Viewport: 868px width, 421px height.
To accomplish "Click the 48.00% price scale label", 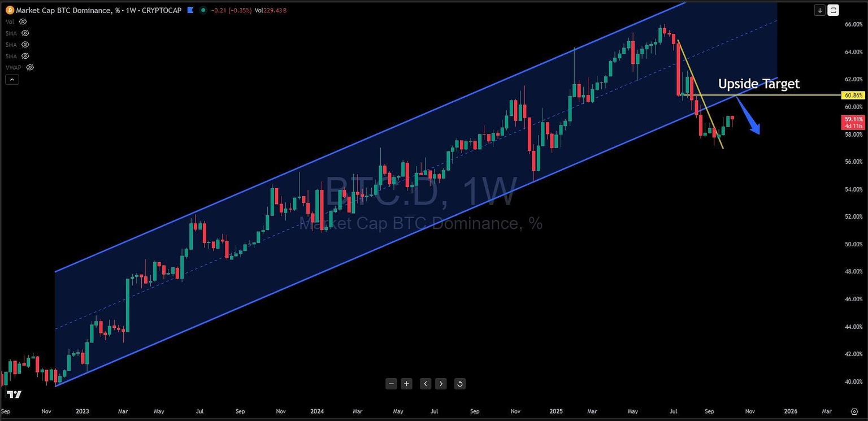I will click(853, 271).
